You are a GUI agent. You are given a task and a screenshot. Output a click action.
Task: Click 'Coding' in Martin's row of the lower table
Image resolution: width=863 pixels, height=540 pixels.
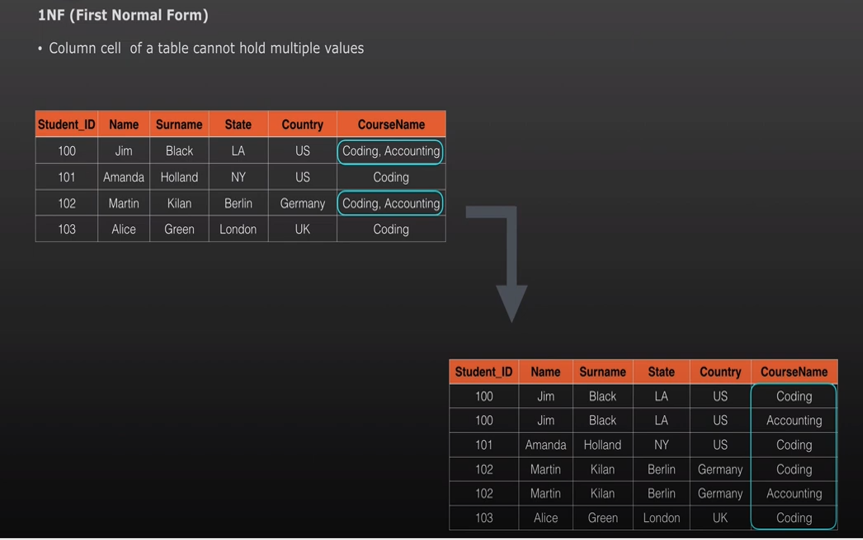[794, 470]
